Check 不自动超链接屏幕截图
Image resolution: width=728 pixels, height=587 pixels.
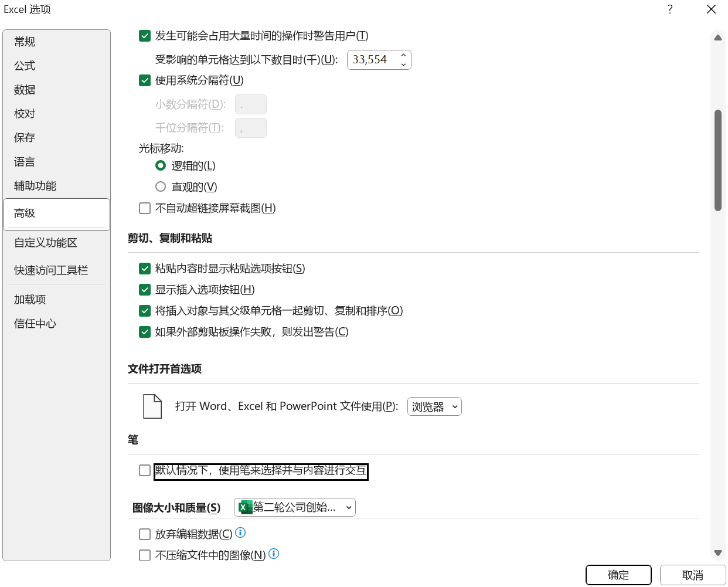click(x=145, y=208)
